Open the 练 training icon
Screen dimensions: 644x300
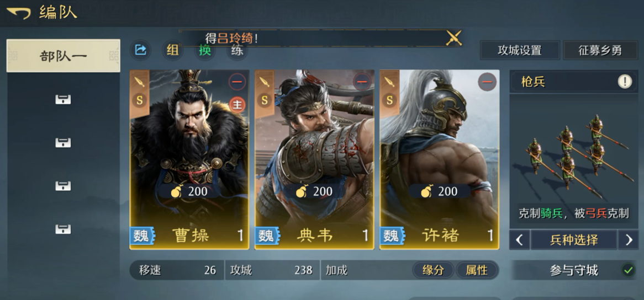(237, 51)
